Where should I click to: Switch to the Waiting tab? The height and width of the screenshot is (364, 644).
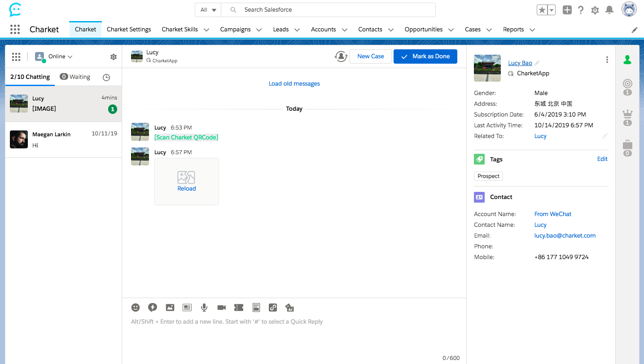click(x=75, y=77)
